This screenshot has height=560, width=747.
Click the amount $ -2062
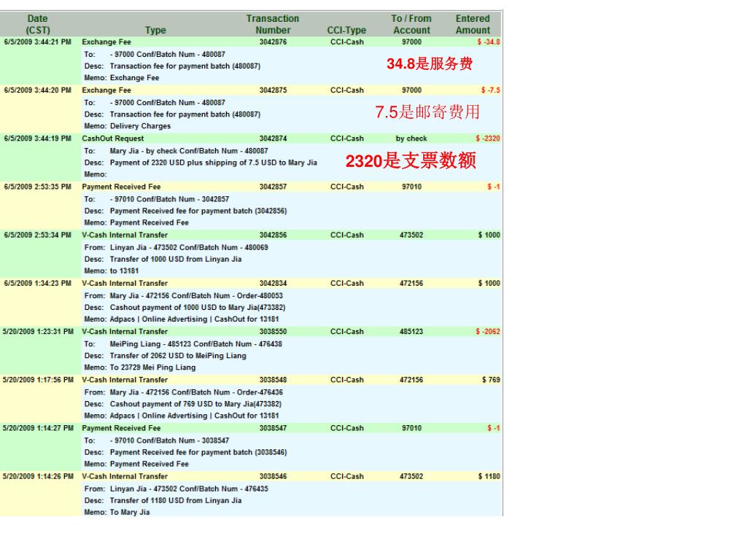coord(488,332)
